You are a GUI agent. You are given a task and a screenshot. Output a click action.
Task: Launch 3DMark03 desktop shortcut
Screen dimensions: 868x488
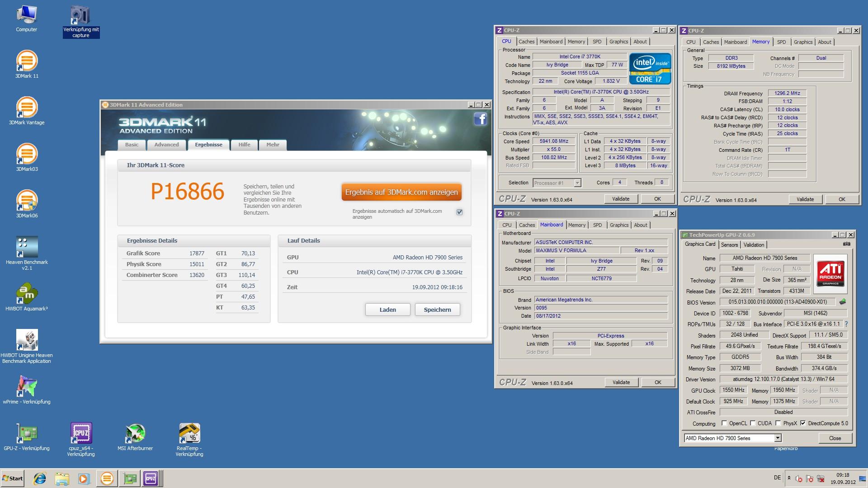(27, 157)
